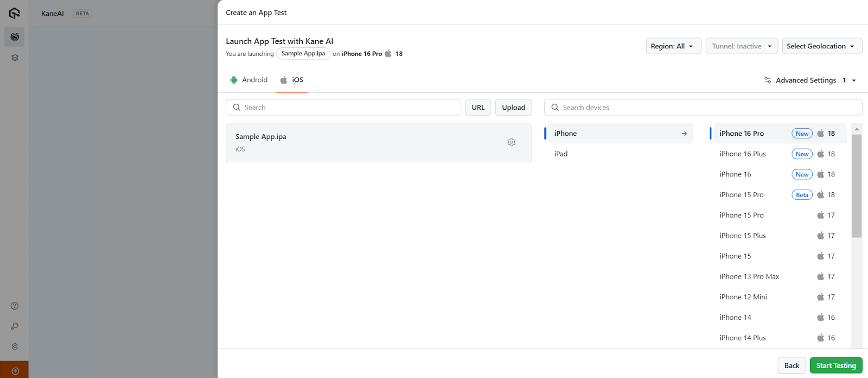Image resolution: width=868 pixels, height=378 pixels.
Task: Click the Sample App.ipa chip in launch summary
Action: (x=303, y=54)
